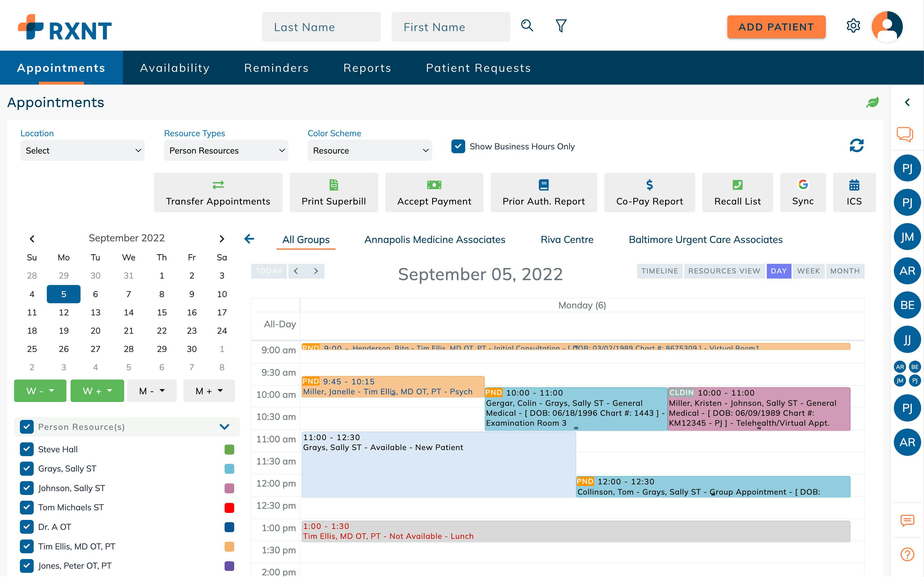This screenshot has width=924, height=577.
Task: Enable Show Business Hours Only
Action: click(x=458, y=146)
